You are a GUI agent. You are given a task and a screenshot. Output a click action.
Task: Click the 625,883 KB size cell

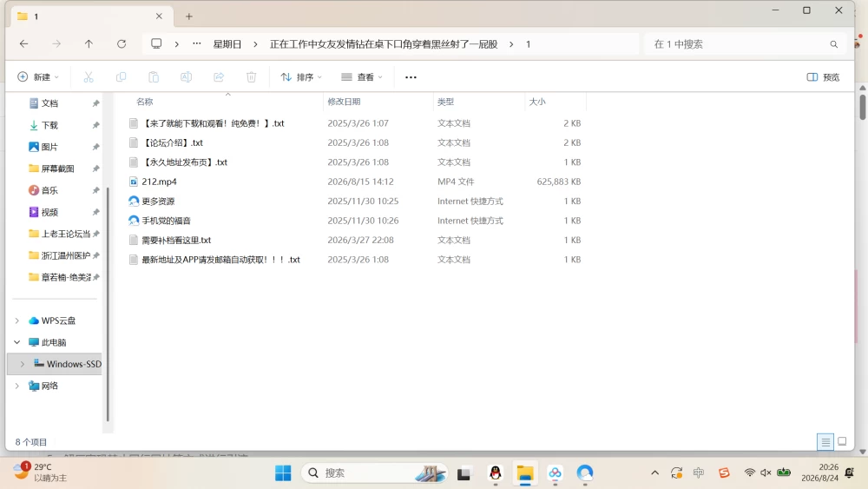558,182
